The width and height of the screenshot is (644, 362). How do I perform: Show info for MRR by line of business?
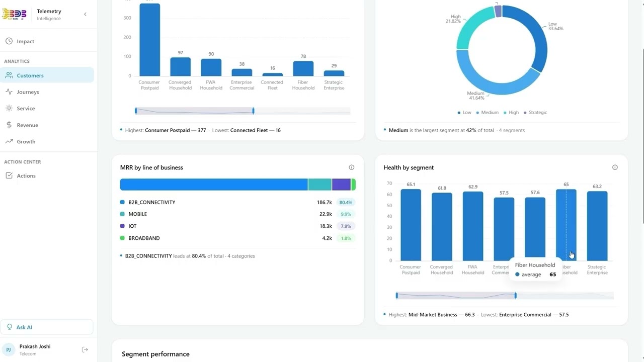coord(352,167)
